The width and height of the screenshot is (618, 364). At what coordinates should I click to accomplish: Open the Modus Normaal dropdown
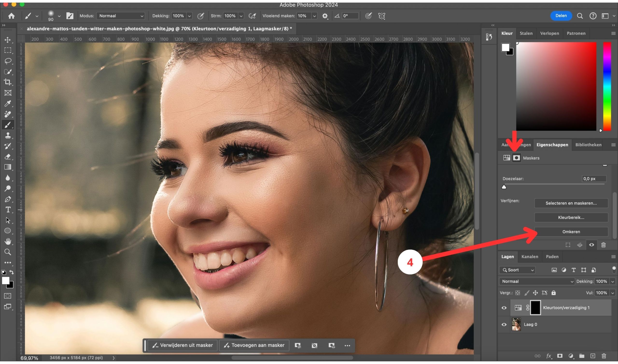(x=121, y=16)
